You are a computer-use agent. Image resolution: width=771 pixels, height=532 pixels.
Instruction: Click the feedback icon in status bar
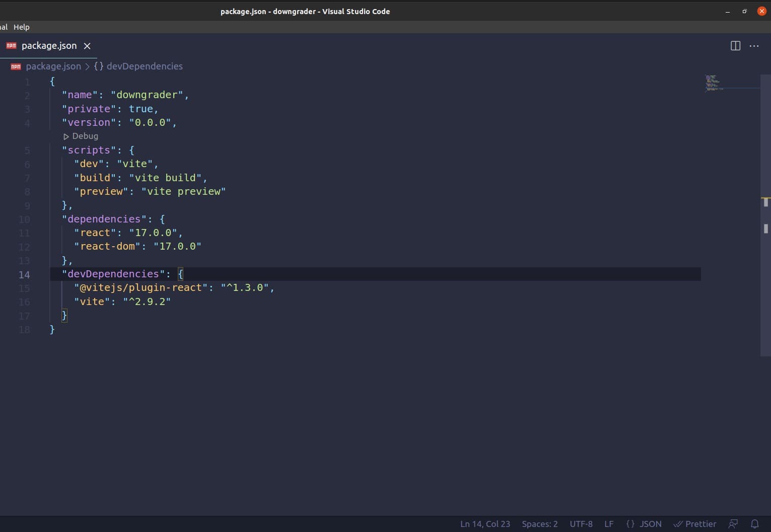point(733,524)
